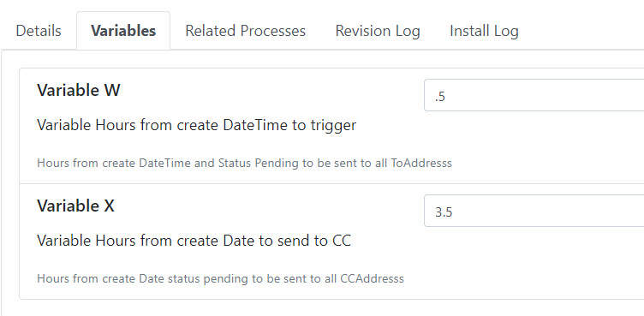The image size is (644, 316).
Task: Switch to the Details tab
Action: click(39, 31)
